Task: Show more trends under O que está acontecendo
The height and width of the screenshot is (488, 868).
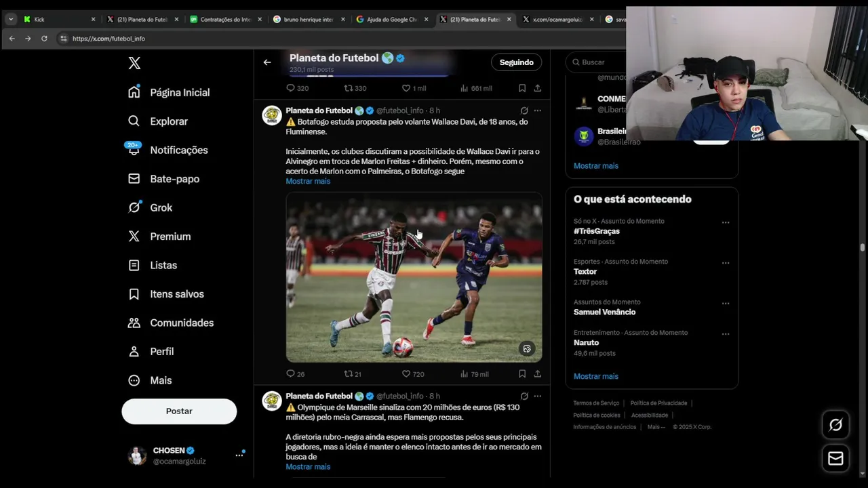Action: click(x=596, y=376)
